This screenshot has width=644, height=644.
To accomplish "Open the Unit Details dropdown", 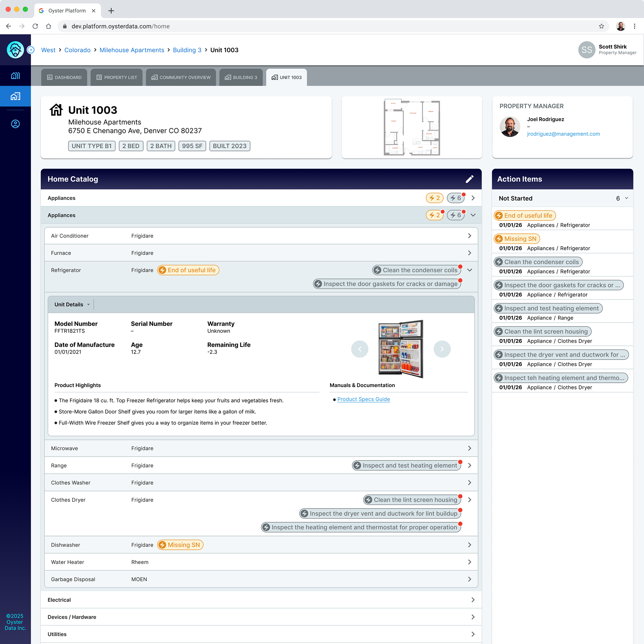I will click(72, 305).
